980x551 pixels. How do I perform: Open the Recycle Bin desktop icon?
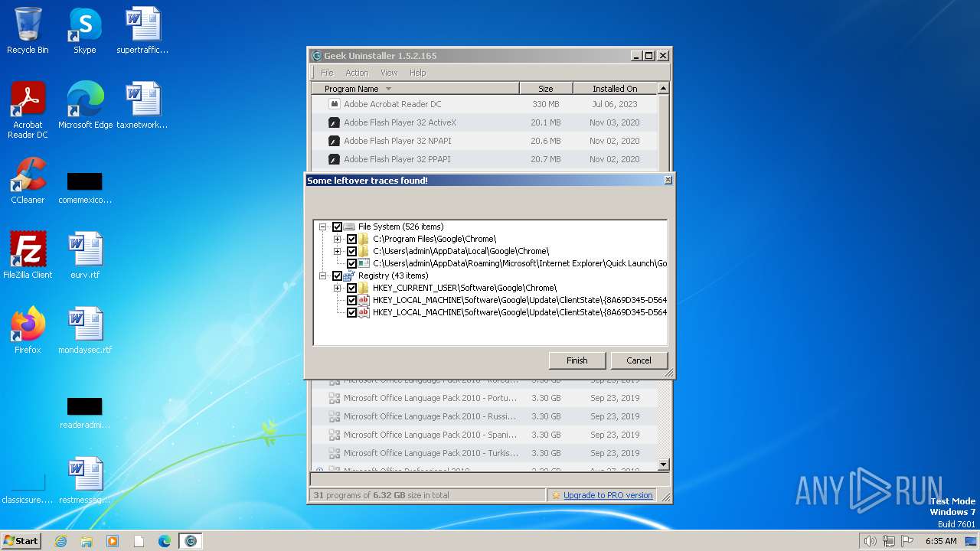(28, 31)
